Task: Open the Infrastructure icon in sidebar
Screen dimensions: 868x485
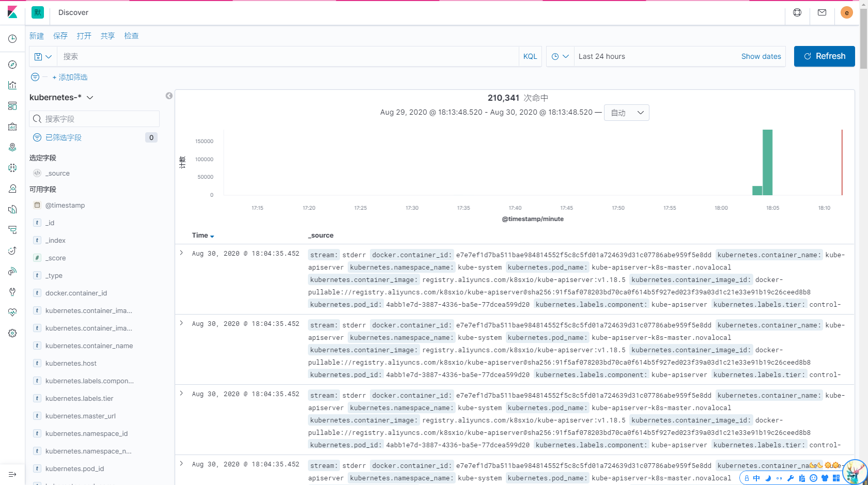Action: pyautogui.click(x=12, y=189)
